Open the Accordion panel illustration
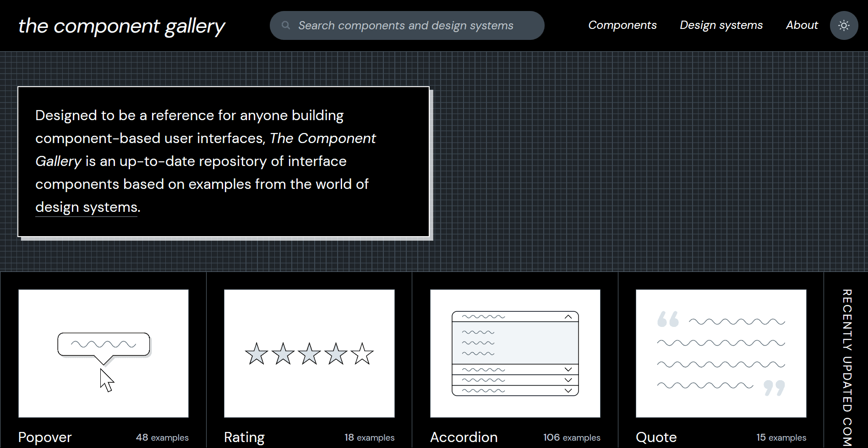Viewport: 868px width, 448px height. click(x=515, y=353)
